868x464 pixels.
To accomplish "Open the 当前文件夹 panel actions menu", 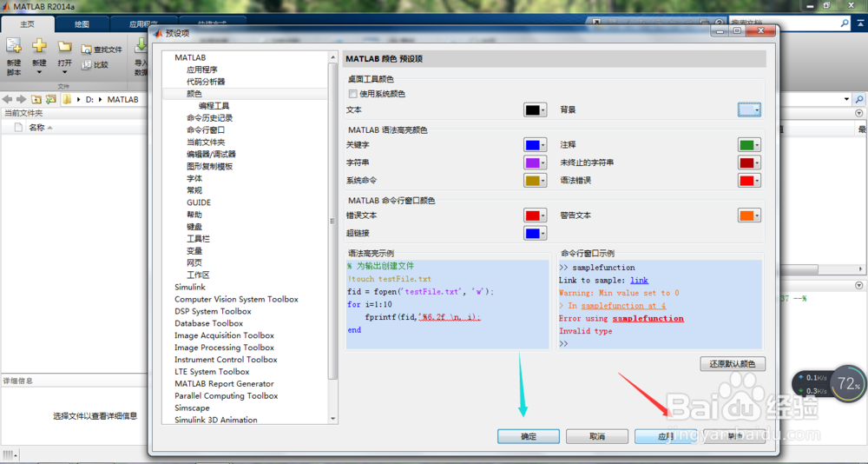I will coord(859,113).
